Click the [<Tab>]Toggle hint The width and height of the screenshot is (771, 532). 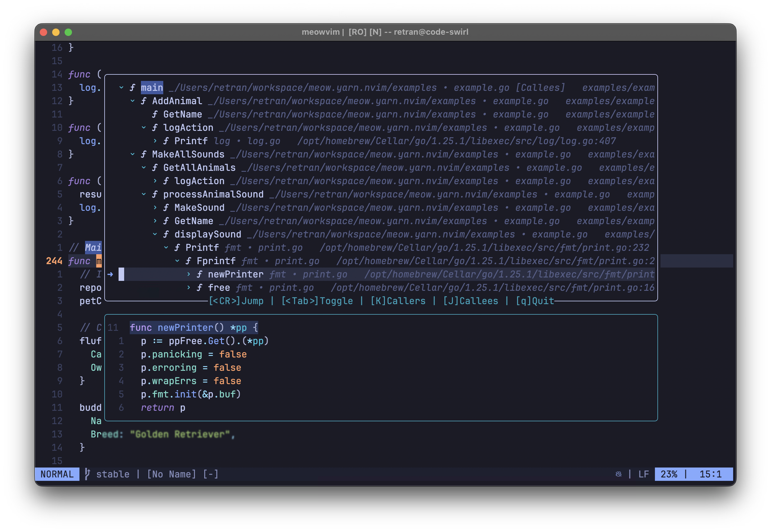click(x=317, y=301)
